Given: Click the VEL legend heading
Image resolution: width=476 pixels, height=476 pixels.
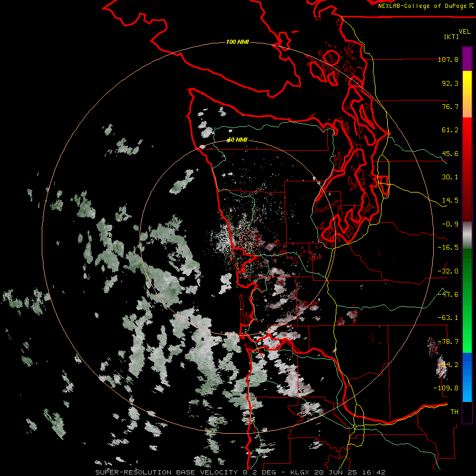Looking at the screenshot, I should (x=464, y=31).
